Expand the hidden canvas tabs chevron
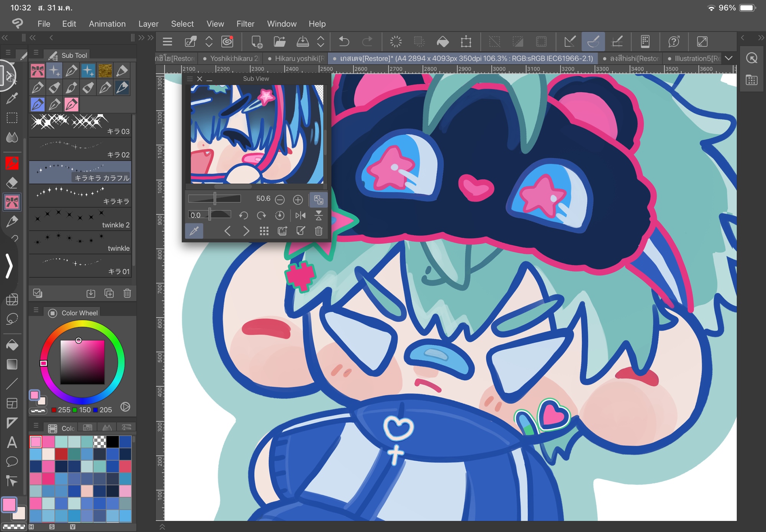The image size is (766, 532). click(x=729, y=58)
